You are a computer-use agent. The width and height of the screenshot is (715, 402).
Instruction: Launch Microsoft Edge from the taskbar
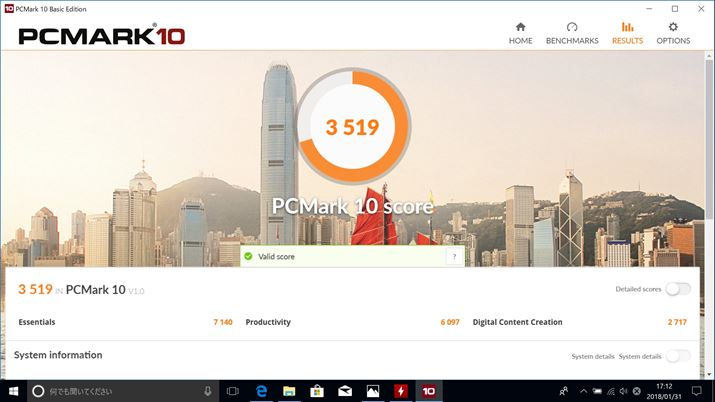(261, 391)
